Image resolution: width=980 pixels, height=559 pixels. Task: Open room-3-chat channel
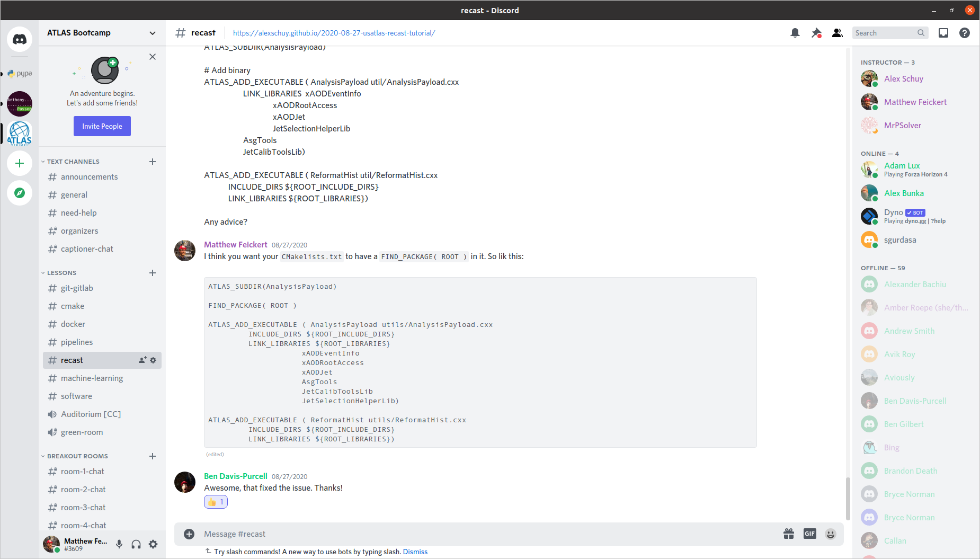coord(102,508)
